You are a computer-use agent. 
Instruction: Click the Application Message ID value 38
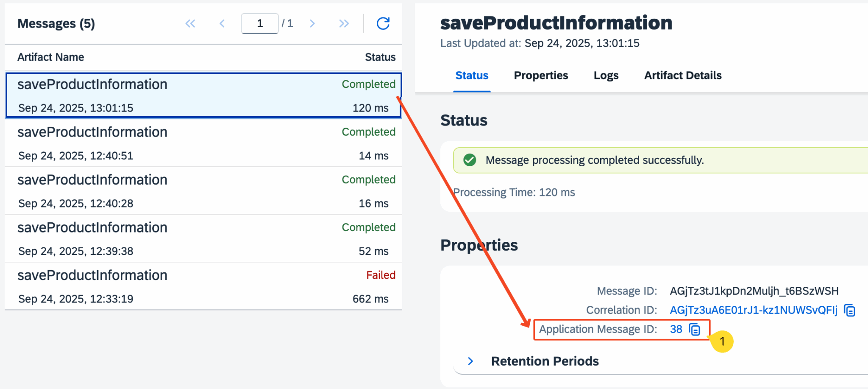click(x=676, y=329)
